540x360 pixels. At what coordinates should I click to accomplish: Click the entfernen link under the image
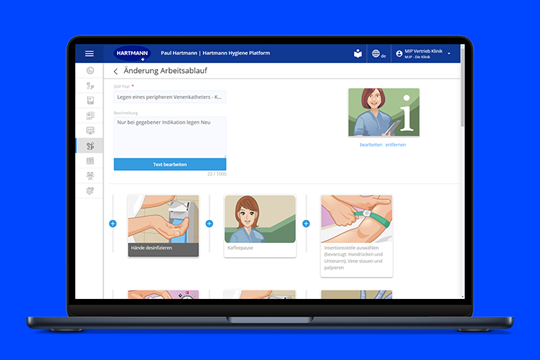pos(395,145)
